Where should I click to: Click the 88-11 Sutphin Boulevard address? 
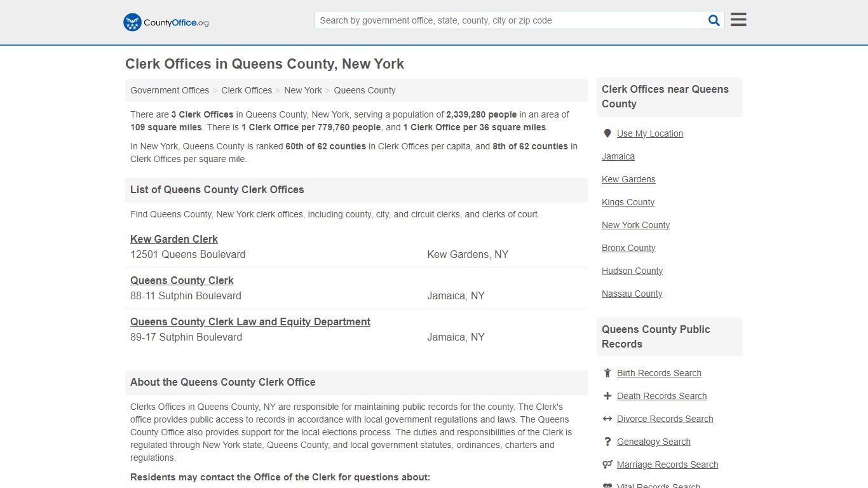tap(186, 295)
